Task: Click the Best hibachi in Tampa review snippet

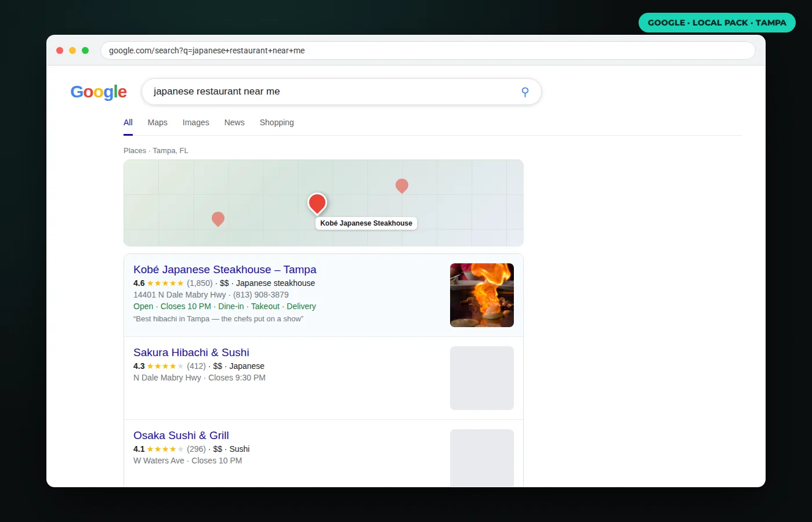Action: pos(218,319)
